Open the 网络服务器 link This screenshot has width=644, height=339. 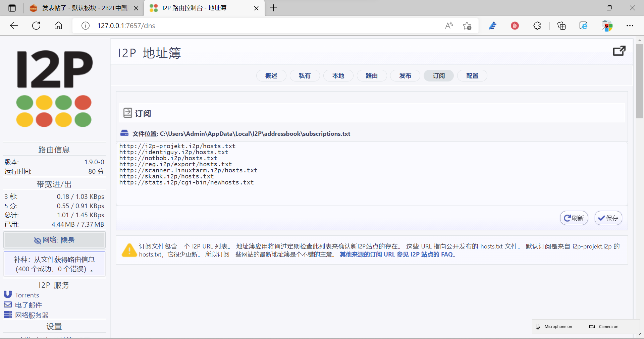32,315
